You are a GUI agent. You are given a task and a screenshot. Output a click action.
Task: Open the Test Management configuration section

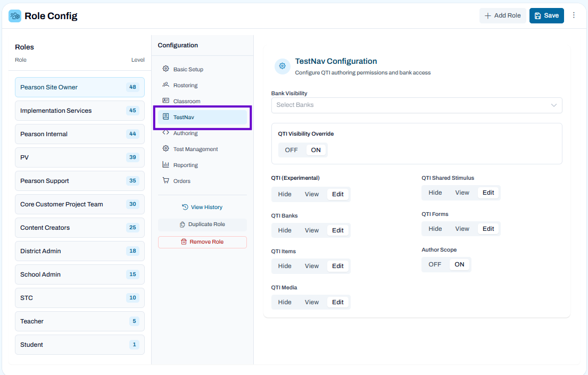point(203,149)
